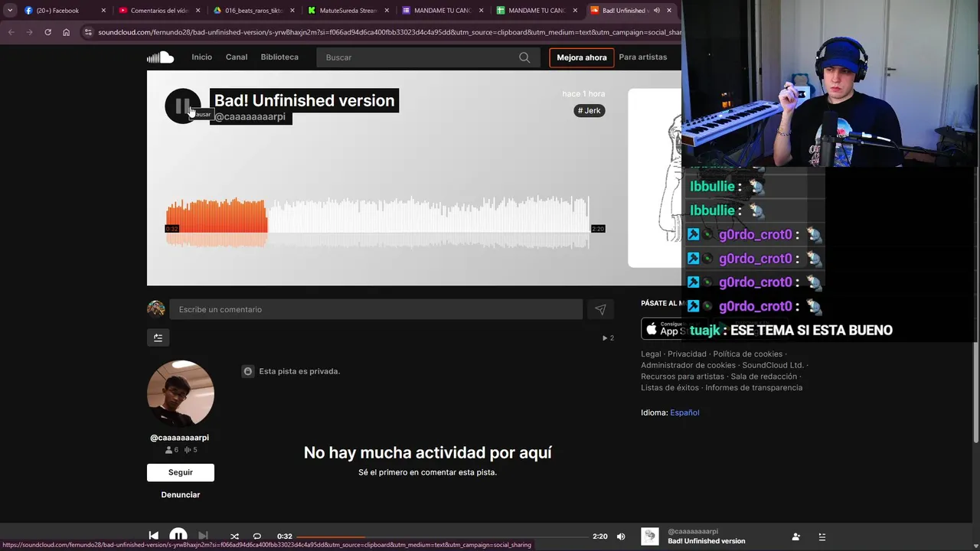Viewport: 980px width, 551px height.
Task: Go back with browser back arrow
Action: (11, 32)
